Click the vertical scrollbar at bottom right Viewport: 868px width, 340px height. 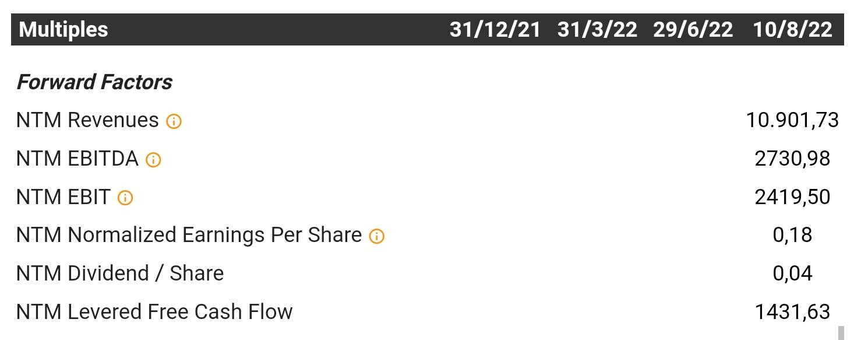point(841,332)
